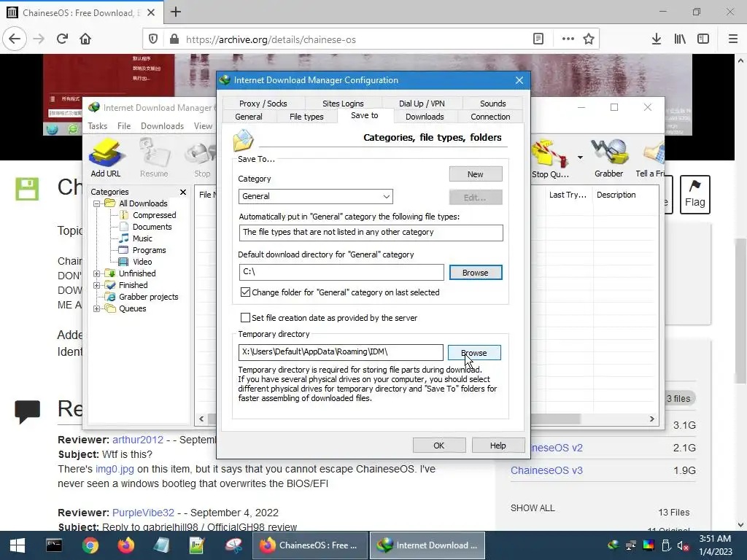Click the Resume toolbar icon in IDM

pyautogui.click(x=154, y=158)
